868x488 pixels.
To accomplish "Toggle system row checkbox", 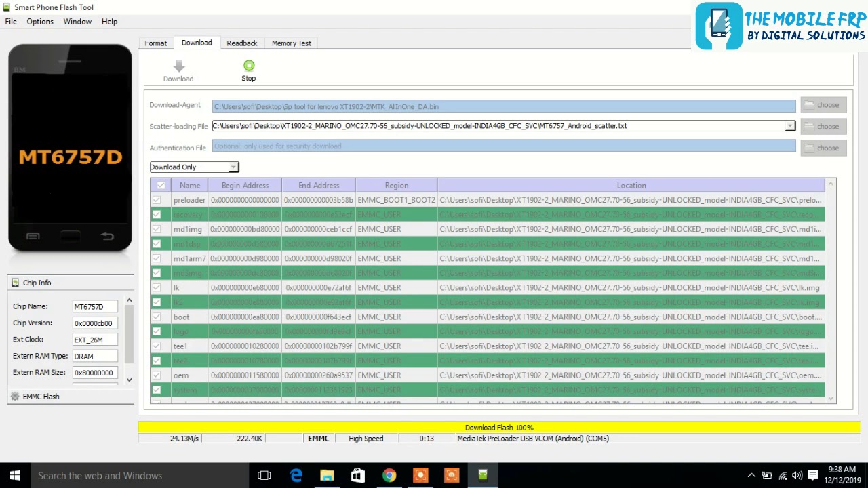I will coord(157,390).
